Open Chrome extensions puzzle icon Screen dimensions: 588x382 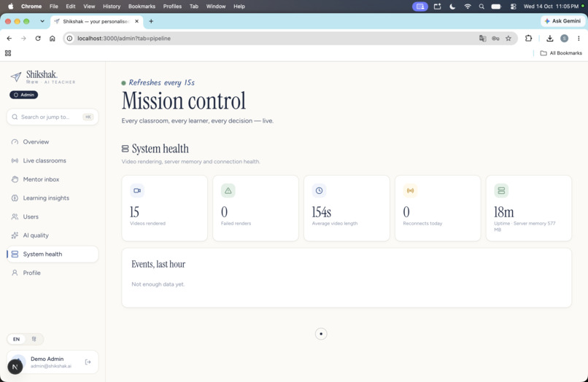coord(528,38)
